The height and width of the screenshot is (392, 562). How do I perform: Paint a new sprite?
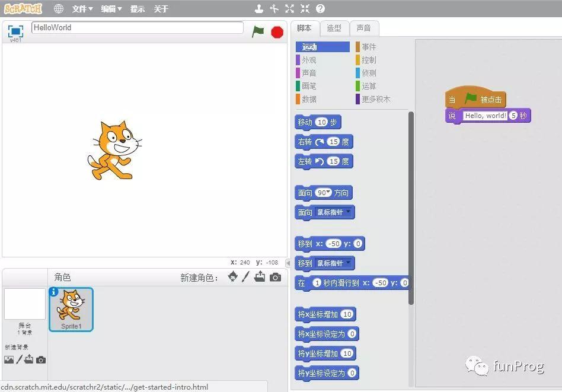point(245,276)
